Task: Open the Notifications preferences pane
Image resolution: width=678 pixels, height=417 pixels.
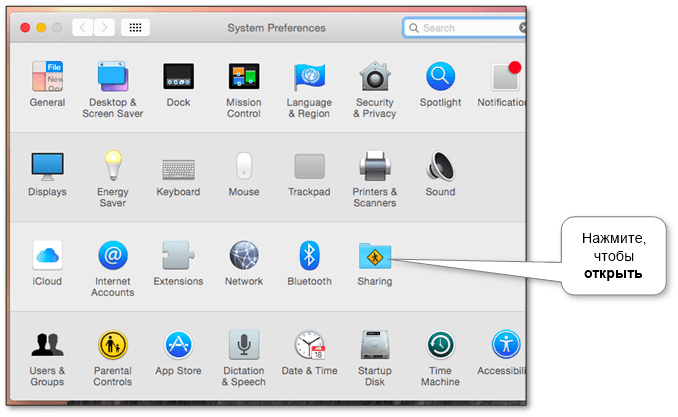Action: click(502, 83)
